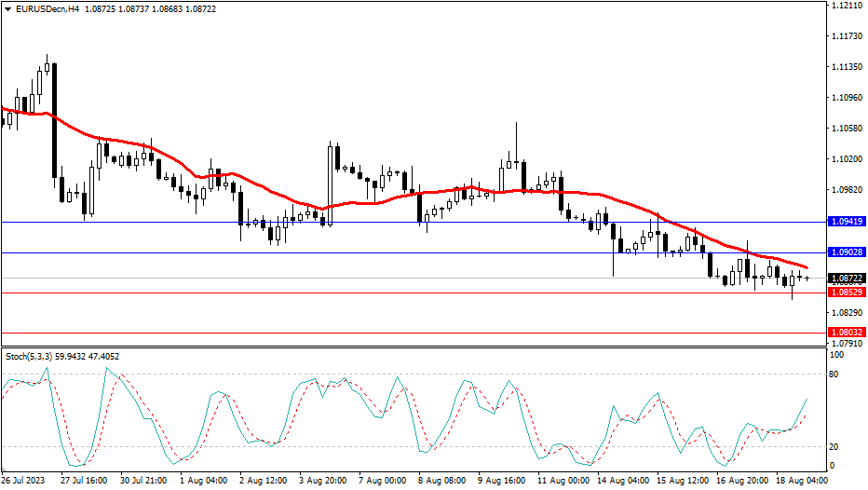Click the 1.10580 price scale value
Screen dimensions: 868x490
tap(844, 129)
